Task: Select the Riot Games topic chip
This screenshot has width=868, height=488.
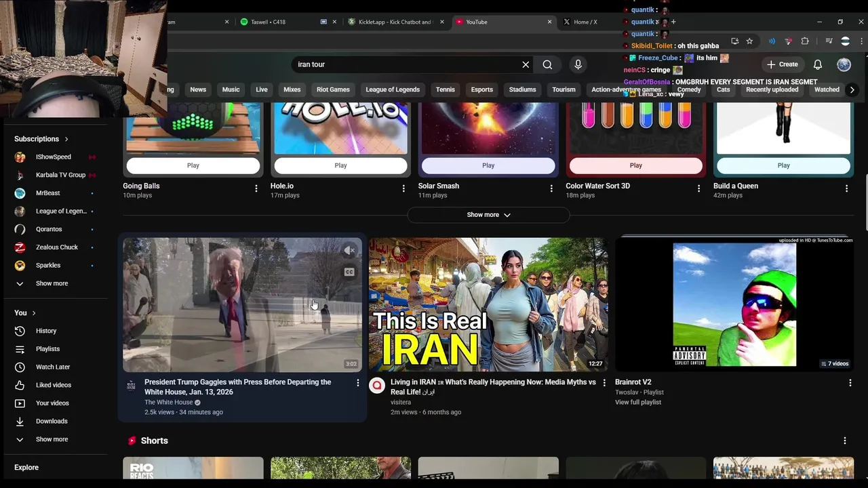Action: click(x=333, y=89)
